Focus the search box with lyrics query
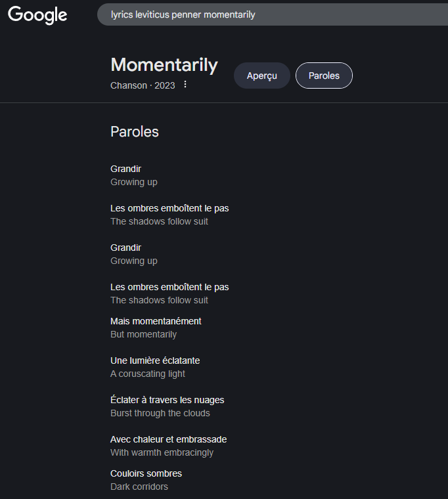Viewport: 448px width, 499px height. point(263,14)
